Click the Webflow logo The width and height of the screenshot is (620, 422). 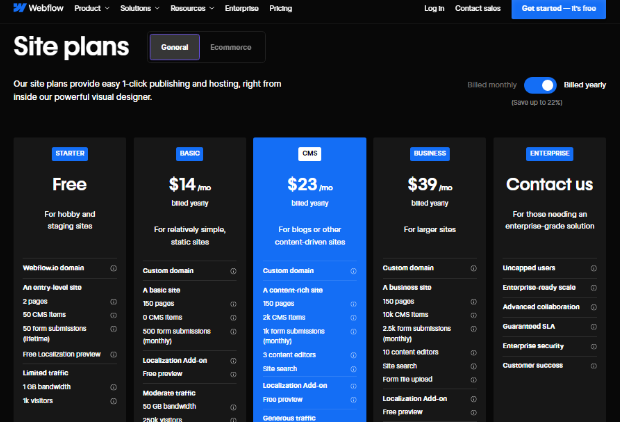point(38,8)
